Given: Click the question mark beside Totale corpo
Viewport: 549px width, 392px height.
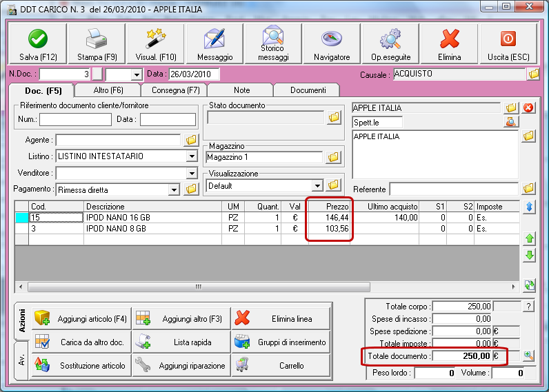Looking at the screenshot, I should click(x=528, y=307).
